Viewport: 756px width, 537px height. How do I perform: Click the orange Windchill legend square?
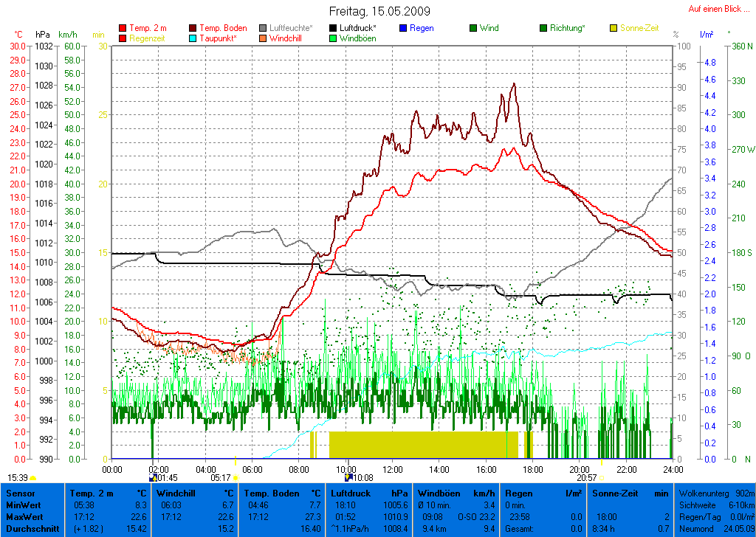(x=264, y=38)
